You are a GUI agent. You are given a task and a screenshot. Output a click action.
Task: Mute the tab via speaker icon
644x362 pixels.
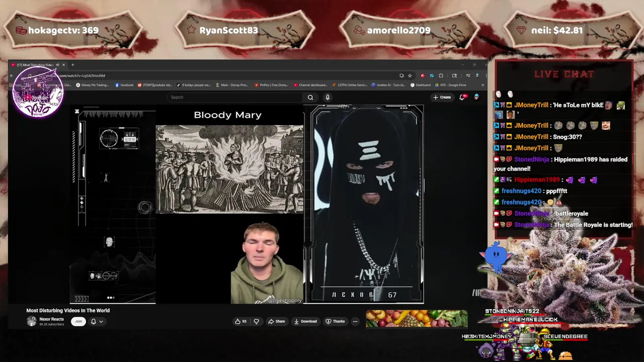click(x=57, y=65)
